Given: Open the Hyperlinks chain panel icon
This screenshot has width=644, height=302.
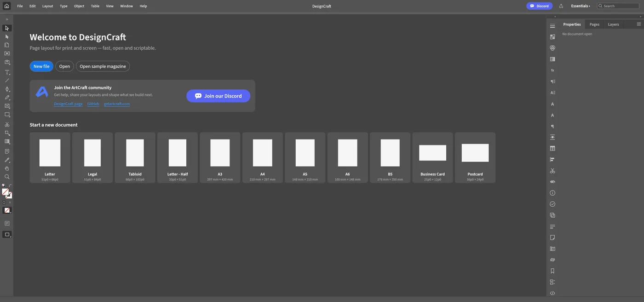Looking at the screenshot, I should [552, 260].
